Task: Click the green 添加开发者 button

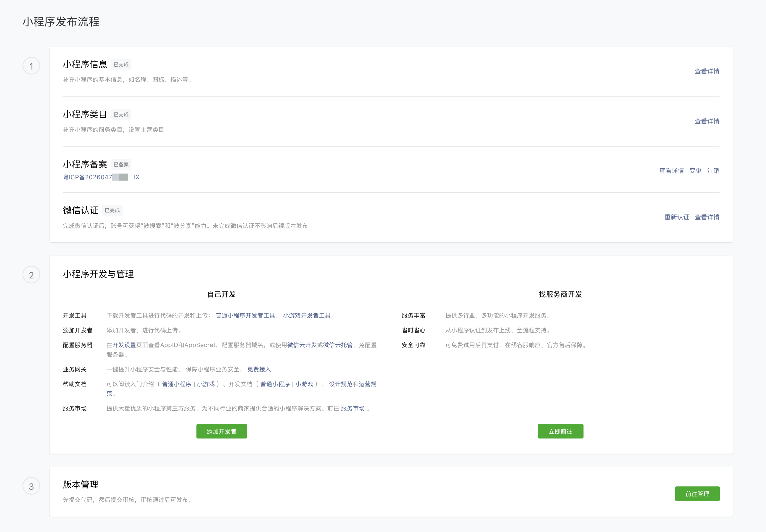Action: click(x=221, y=431)
